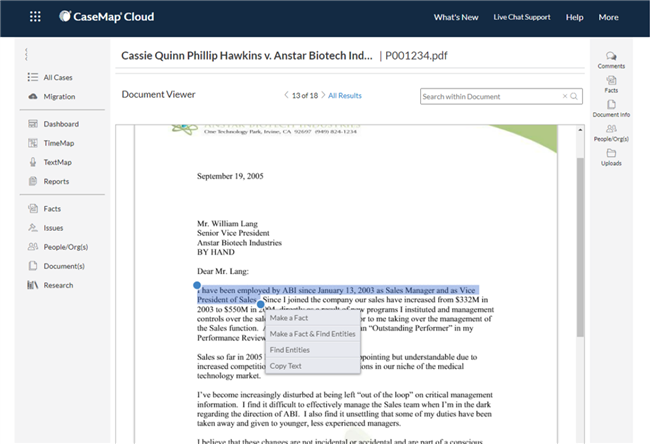650x444 pixels.
Task: Open the All Results link
Action: 345,95
